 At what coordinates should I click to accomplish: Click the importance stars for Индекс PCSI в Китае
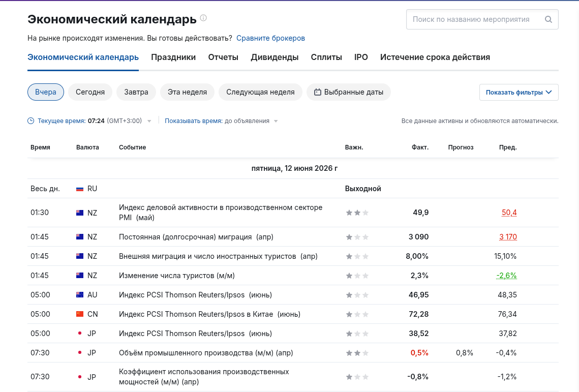pos(357,314)
